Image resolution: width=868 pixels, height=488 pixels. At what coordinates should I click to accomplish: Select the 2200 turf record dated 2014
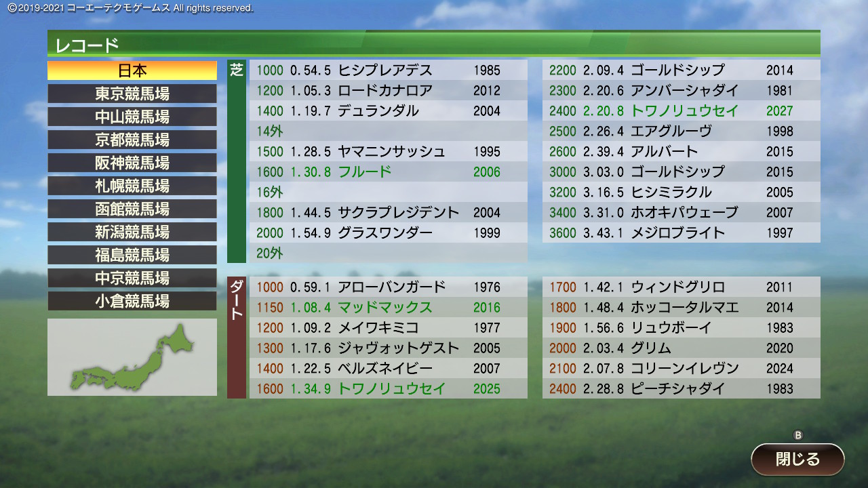pos(682,70)
